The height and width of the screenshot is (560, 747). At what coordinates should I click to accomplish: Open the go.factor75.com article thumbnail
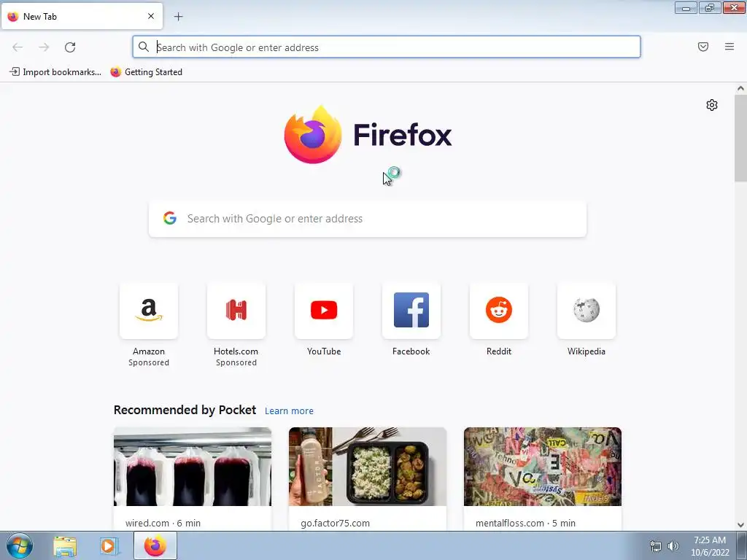(368, 467)
